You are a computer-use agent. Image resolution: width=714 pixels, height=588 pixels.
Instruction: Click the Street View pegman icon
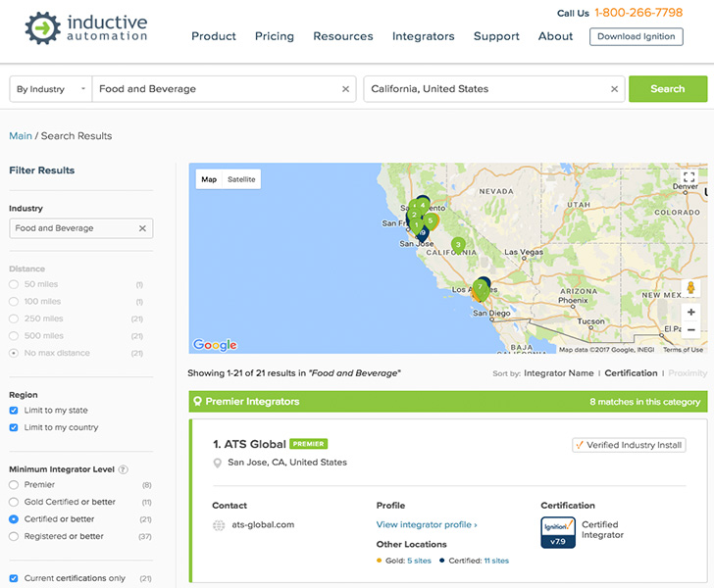[690, 287]
